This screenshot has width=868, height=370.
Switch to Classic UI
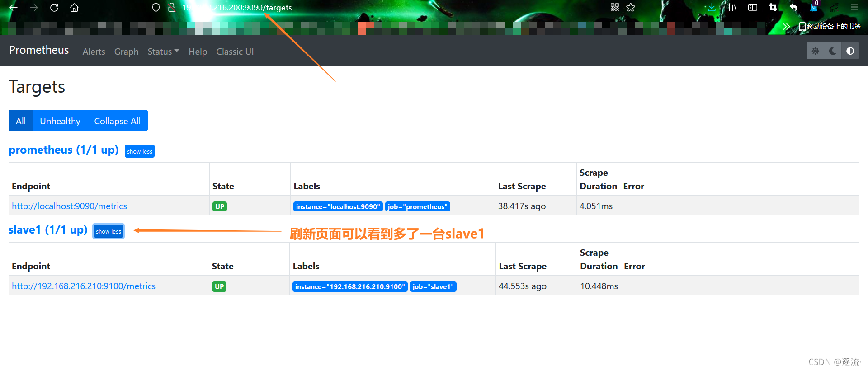235,52
